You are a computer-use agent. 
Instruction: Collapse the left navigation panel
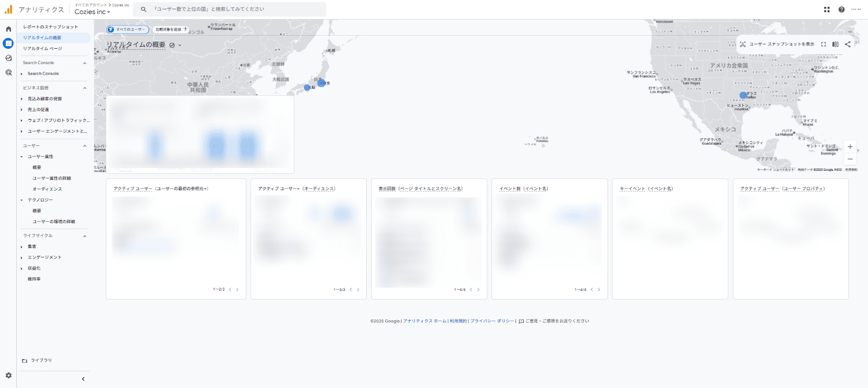tap(83, 379)
